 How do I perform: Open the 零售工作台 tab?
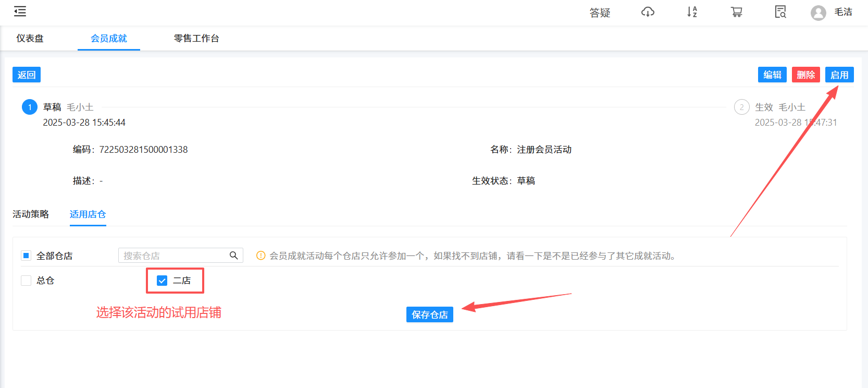pyautogui.click(x=196, y=39)
